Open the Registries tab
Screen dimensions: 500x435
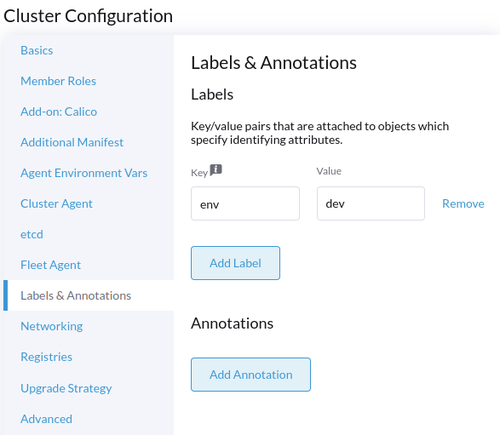46,357
